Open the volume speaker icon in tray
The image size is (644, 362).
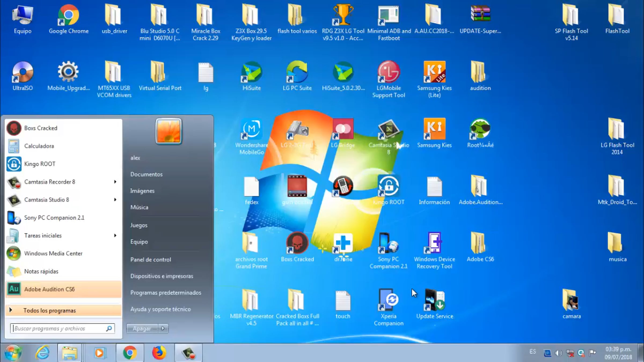coord(559,353)
